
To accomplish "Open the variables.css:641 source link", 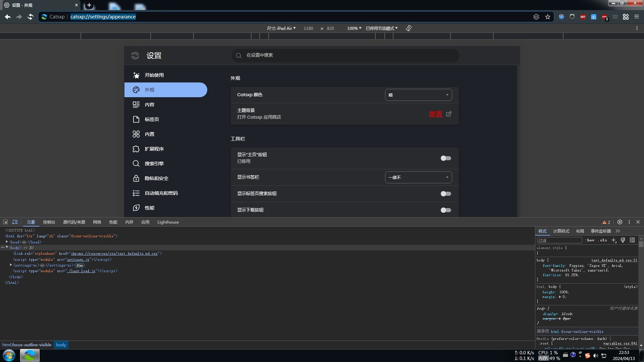I will (x=620, y=343).
